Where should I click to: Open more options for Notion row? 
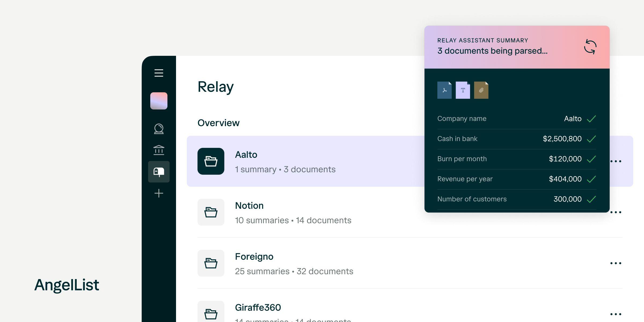click(x=616, y=212)
